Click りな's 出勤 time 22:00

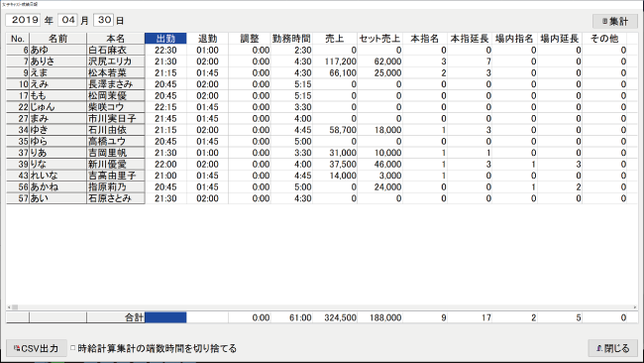coord(165,165)
